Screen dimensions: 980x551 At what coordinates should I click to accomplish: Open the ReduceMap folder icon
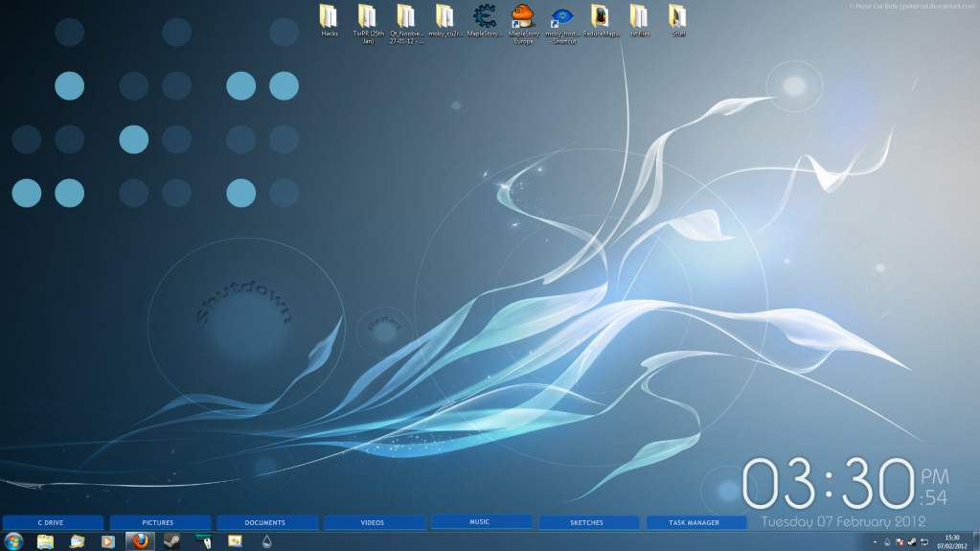click(x=601, y=21)
